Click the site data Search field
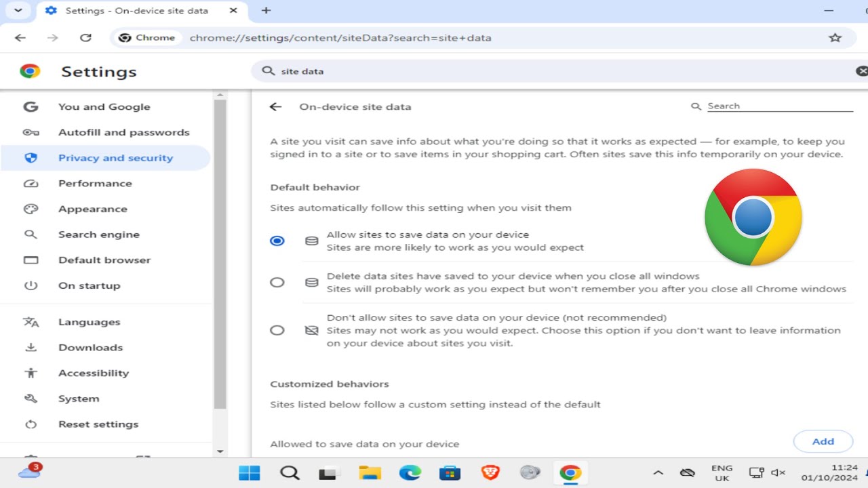This screenshot has height=488, width=868. pos(780,106)
